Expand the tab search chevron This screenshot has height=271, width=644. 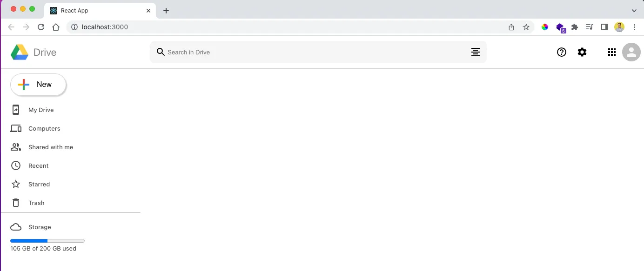[634, 10]
